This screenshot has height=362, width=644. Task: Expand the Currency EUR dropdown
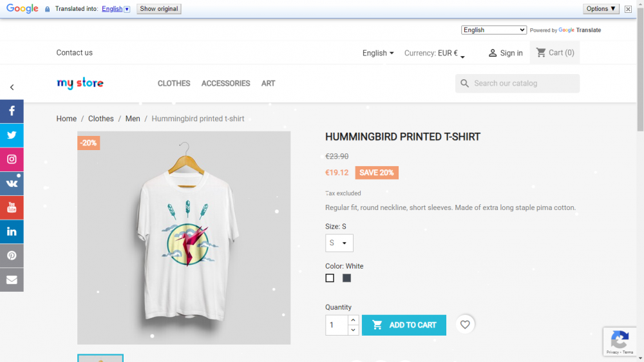point(435,53)
